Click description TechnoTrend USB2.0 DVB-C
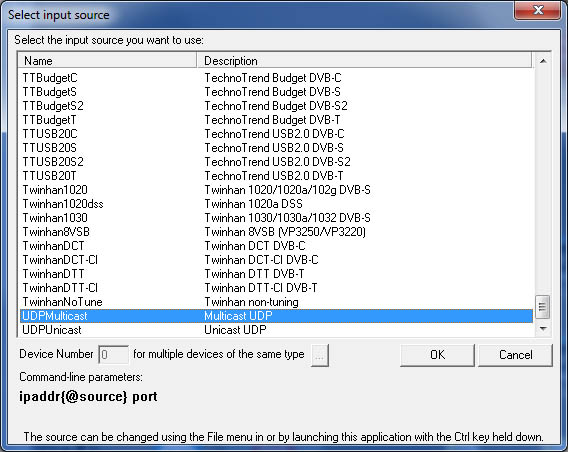568x452 pixels. 274,134
